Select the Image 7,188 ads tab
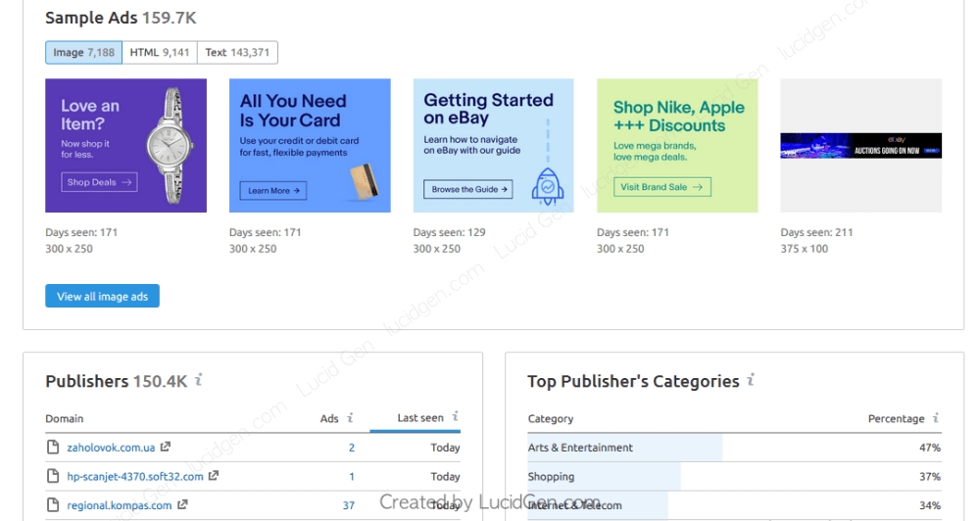This screenshot has width=980, height=521. point(84,53)
